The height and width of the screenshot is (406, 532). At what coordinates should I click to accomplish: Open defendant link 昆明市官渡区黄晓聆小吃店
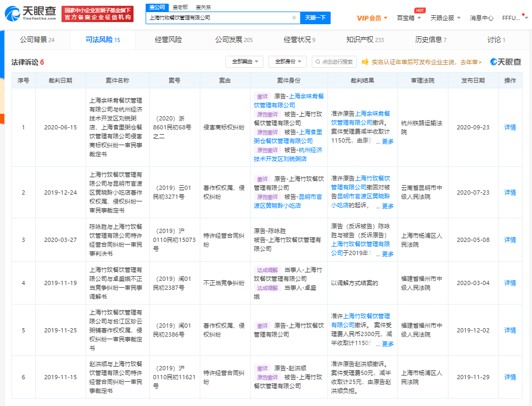coord(288,201)
